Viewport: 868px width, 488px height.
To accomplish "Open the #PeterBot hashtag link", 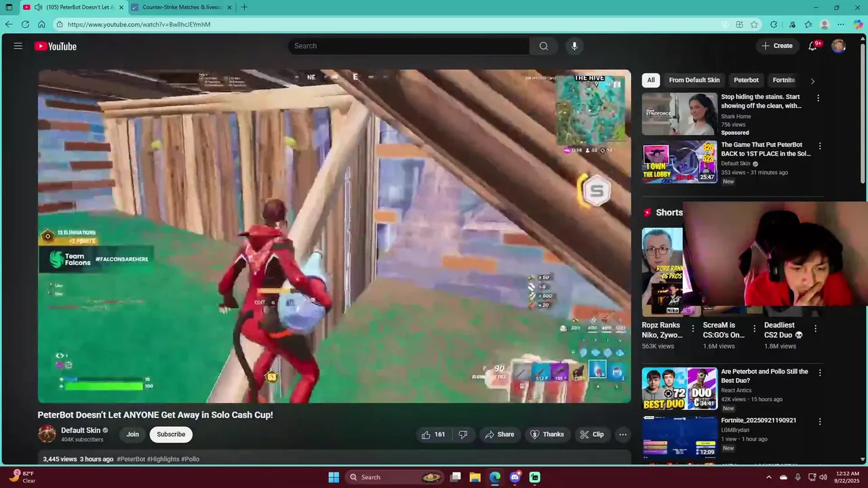I will (131, 459).
